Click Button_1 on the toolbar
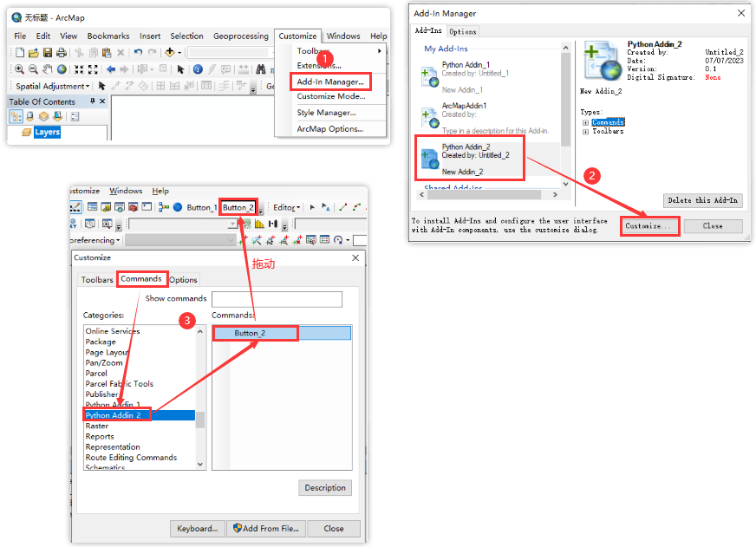Image resolution: width=756 pixels, height=547 pixels. click(201, 207)
